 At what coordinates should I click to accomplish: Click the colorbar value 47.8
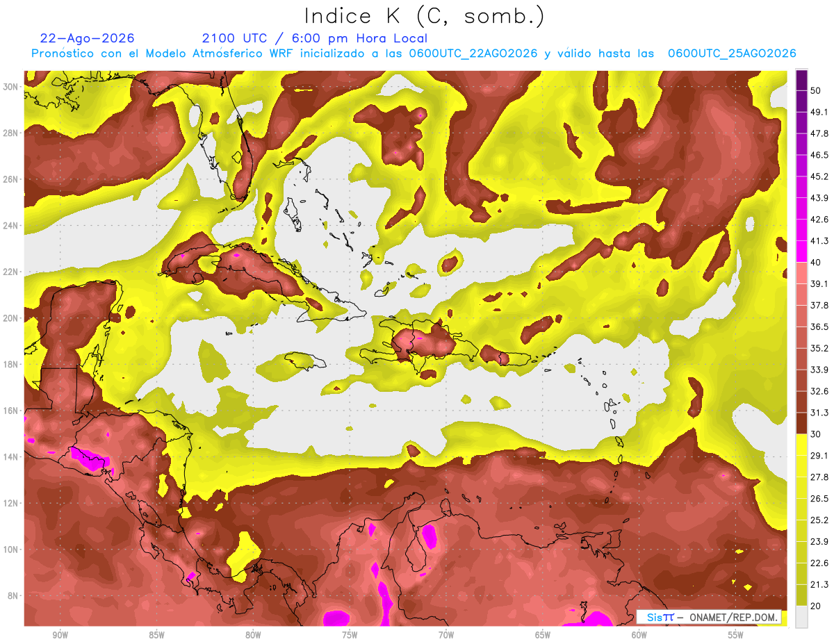tap(819, 133)
